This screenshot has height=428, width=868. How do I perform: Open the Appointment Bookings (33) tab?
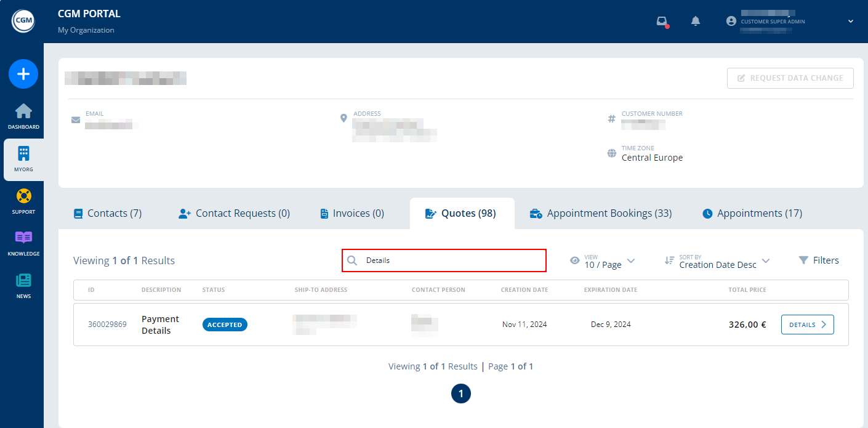(601, 214)
